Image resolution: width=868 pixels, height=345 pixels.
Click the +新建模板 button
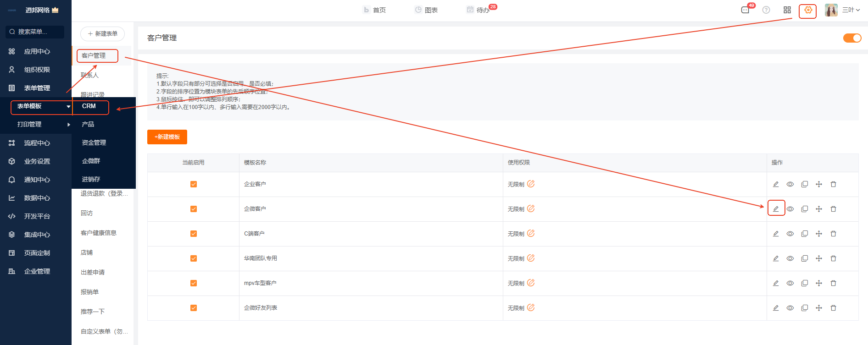(167, 137)
